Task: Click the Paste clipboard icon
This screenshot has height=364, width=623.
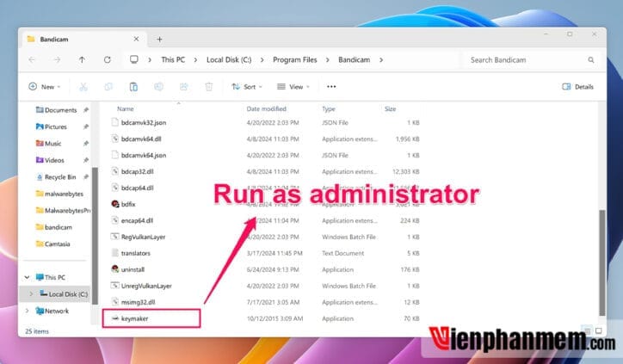Action: [x=133, y=87]
